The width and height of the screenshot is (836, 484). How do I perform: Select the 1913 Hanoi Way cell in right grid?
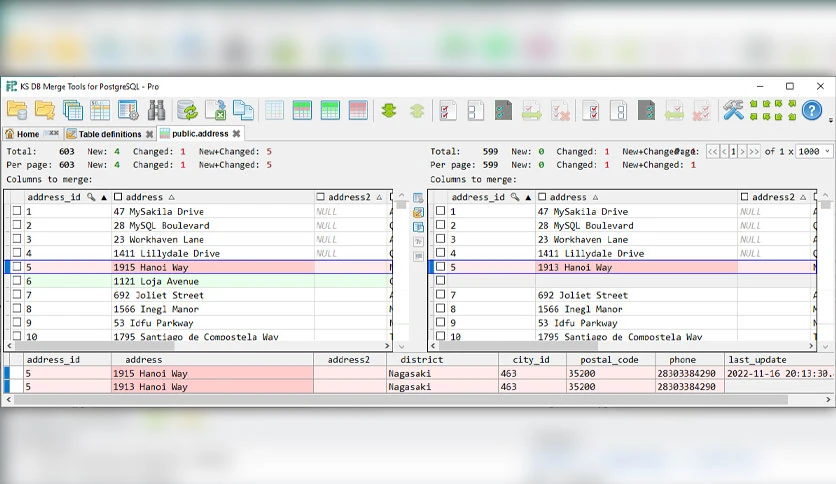click(636, 267)
